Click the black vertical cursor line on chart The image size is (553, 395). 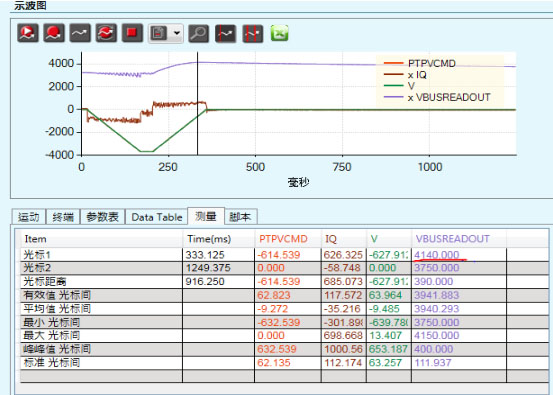pos(198,104)
